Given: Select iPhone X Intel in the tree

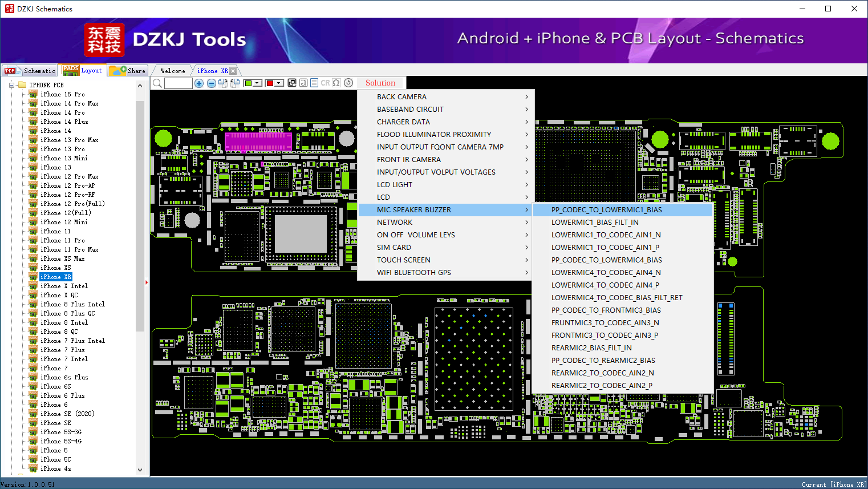Looking at the screenshot, I should pos(64,286).
